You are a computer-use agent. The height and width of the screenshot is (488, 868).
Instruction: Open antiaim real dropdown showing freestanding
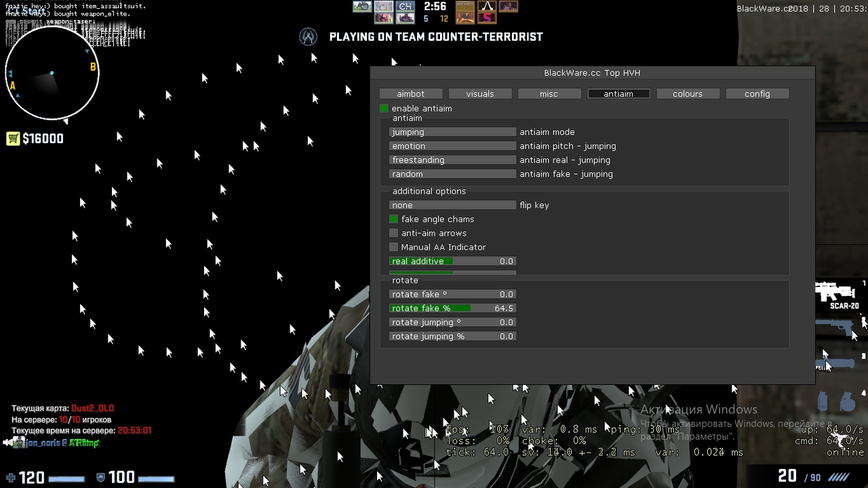coord(453,160)
